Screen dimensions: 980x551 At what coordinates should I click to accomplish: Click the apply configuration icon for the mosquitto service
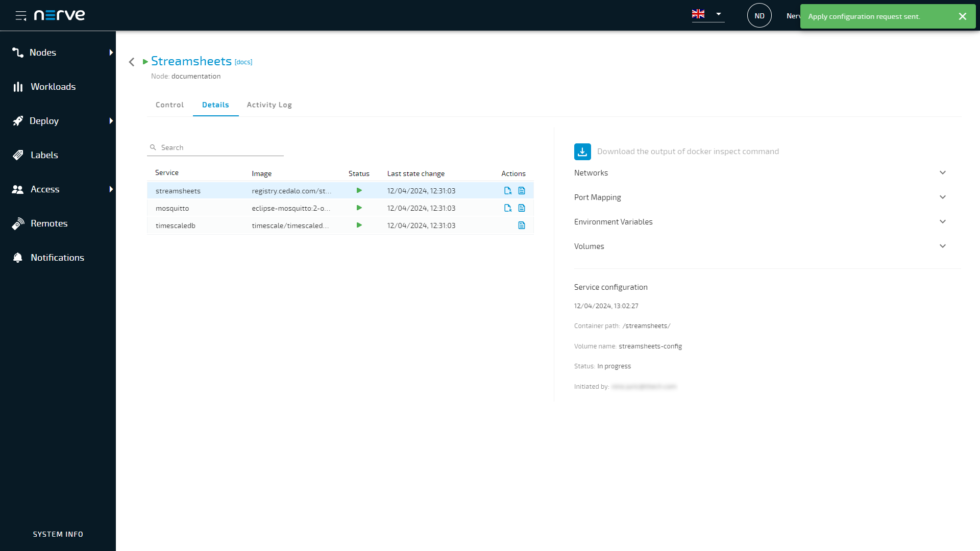[507, 208]
